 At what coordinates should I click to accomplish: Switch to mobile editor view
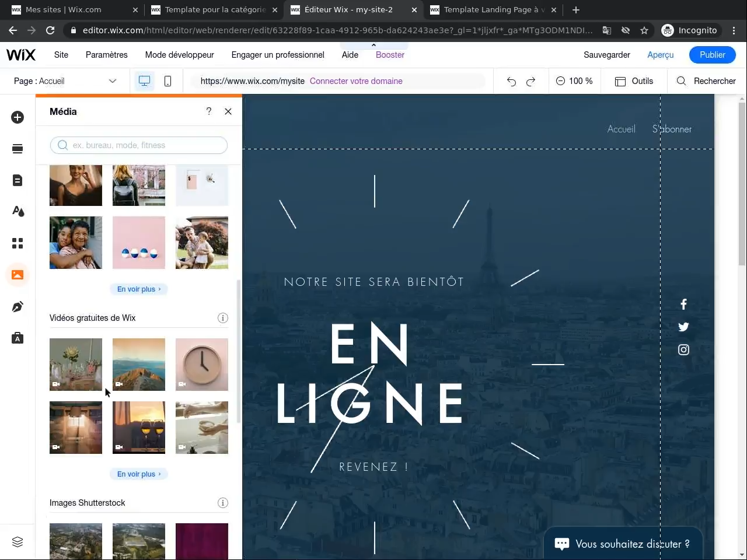click(x=167, y=81)
